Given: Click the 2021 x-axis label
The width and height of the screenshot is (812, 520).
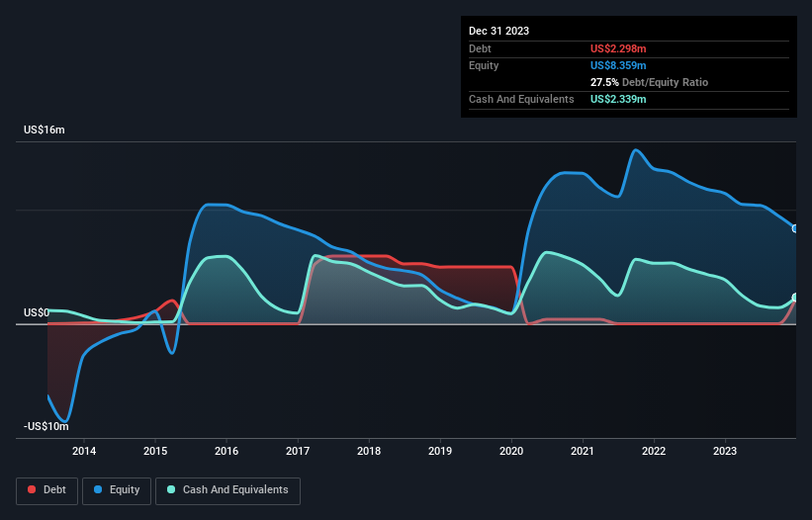Looking at the screenshot, I should pyautogui.click(x=583, y=451).
